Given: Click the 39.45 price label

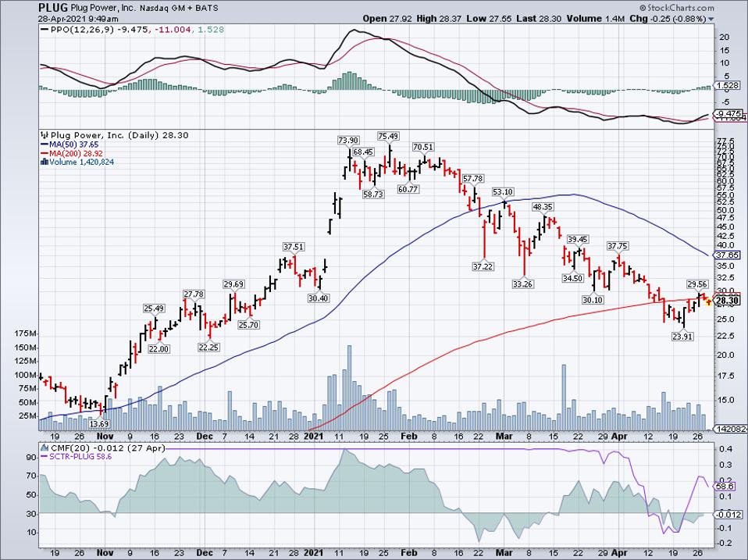Looking at the screenshot, I should point(578,239).
